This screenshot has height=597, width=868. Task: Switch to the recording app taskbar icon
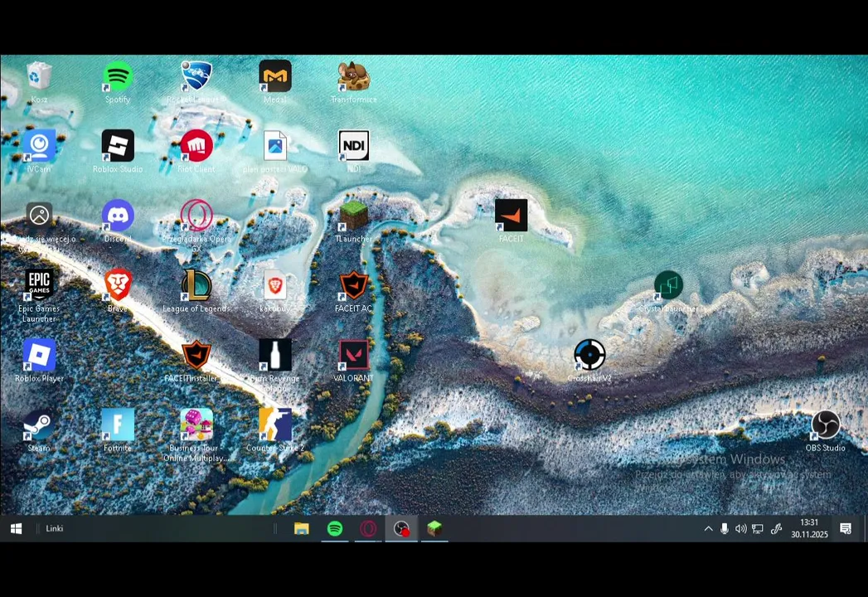pyautogui.click(x=401, y=529)
